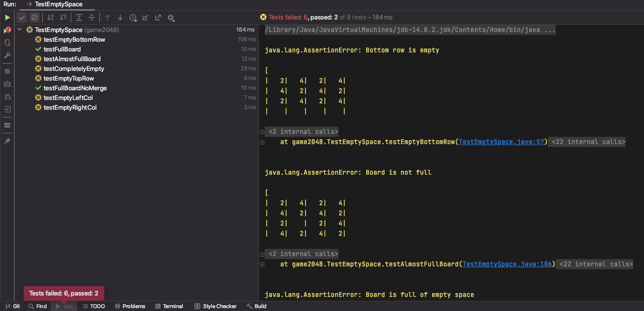Open test runner settings via gear icon
Screen dimensions: 644x311
[171, 17]
